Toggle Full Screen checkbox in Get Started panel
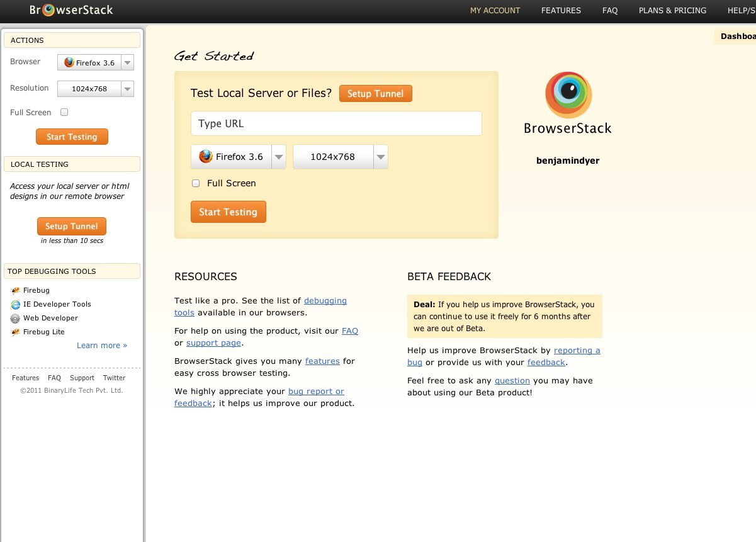 pos(195,183)
